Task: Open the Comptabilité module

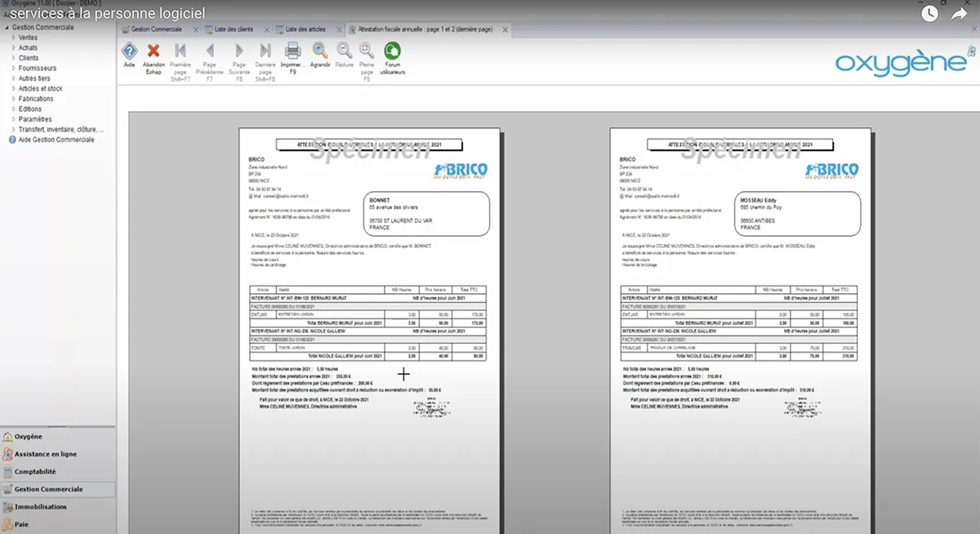Action: point(35,472)
